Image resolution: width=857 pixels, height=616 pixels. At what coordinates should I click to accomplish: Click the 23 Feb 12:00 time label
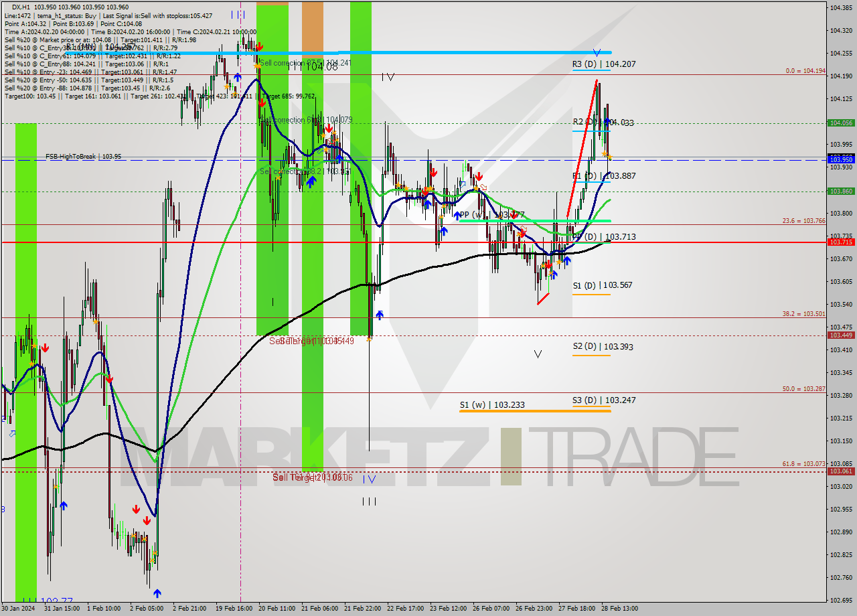[449, 609]
